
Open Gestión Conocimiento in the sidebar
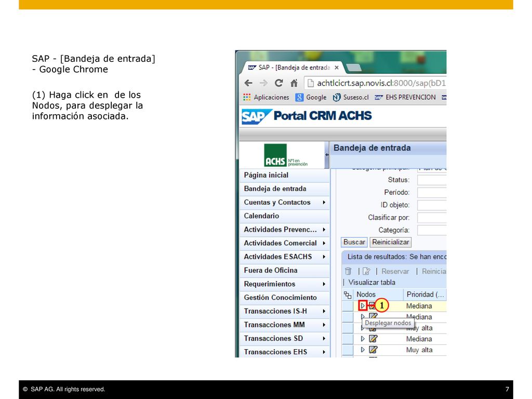[x=284, y=298]
